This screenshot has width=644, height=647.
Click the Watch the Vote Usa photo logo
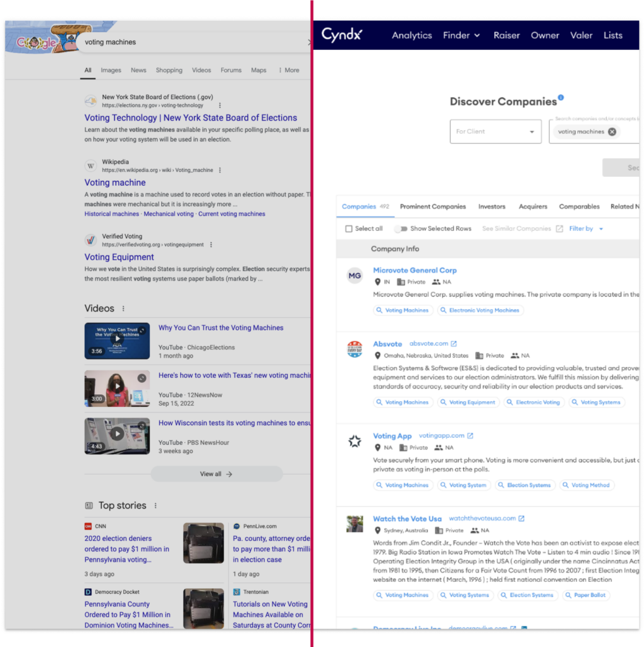tap(355, 524)
